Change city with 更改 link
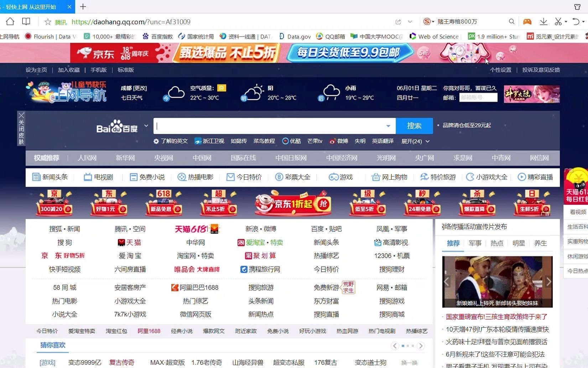Image resolution: width=588 pixels, height=368 pixels. point(140,88)
